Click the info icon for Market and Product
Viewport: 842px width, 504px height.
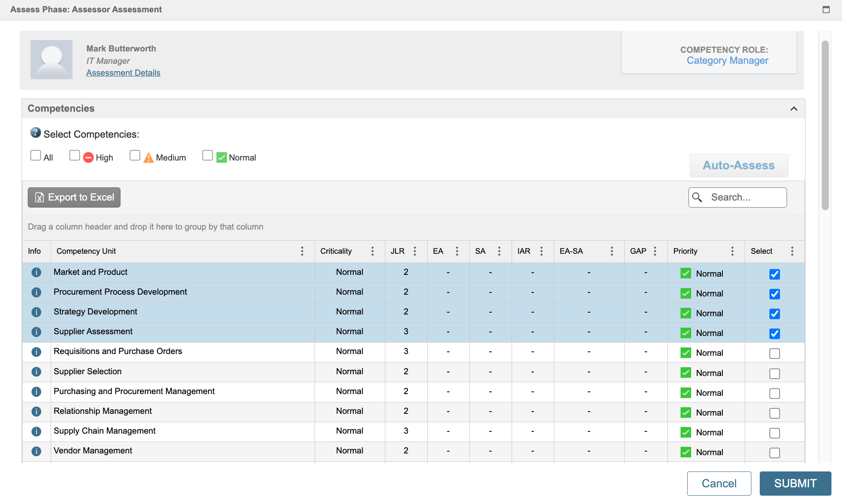(36, 272)
